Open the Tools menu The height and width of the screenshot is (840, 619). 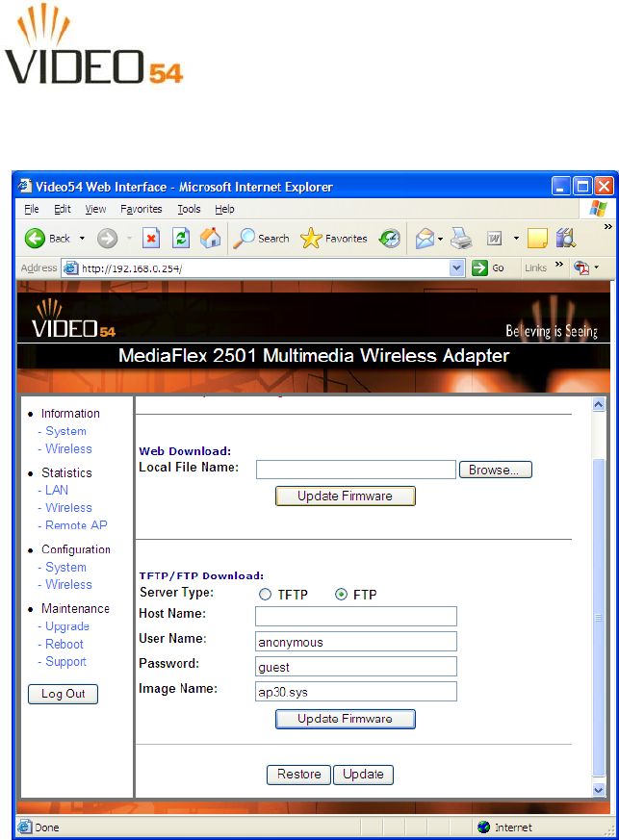click(190, 209)
